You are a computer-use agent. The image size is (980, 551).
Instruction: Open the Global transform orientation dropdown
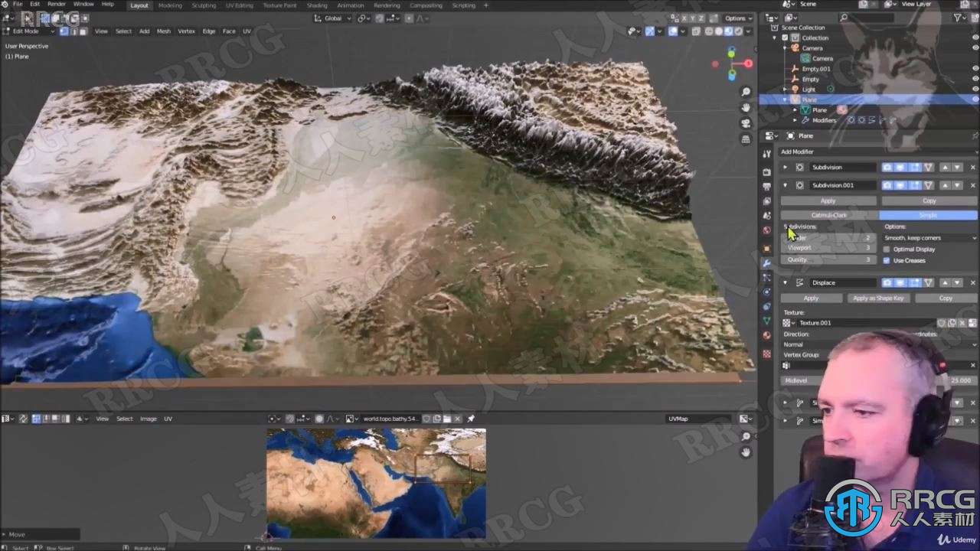click(x=333, y=18)
